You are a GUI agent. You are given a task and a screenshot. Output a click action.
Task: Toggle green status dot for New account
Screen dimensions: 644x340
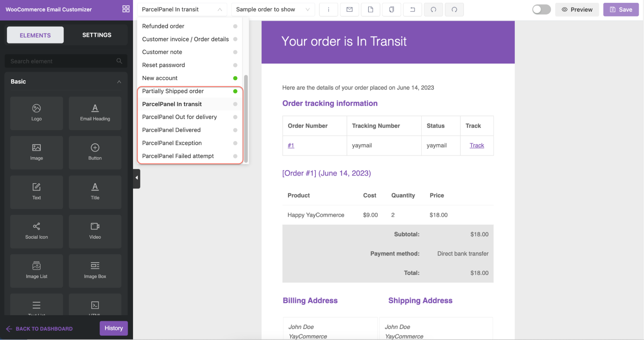coord(235,78)
